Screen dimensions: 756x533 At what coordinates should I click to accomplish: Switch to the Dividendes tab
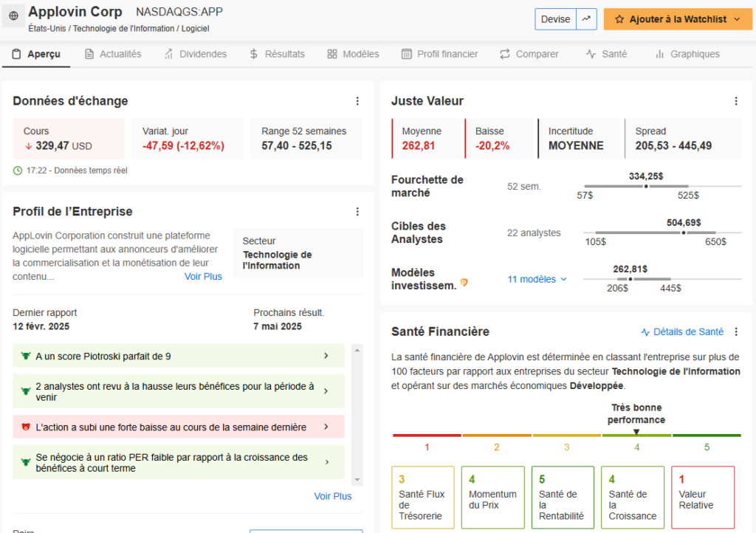[x=196, y=54]
